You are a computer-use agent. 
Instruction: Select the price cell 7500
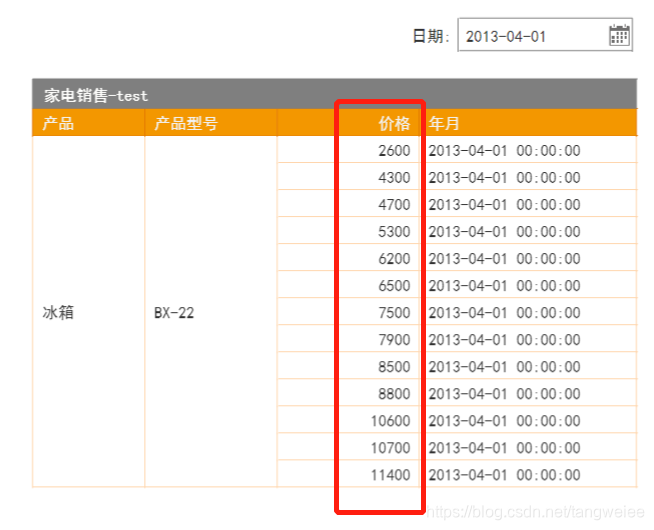click(348, 312)
